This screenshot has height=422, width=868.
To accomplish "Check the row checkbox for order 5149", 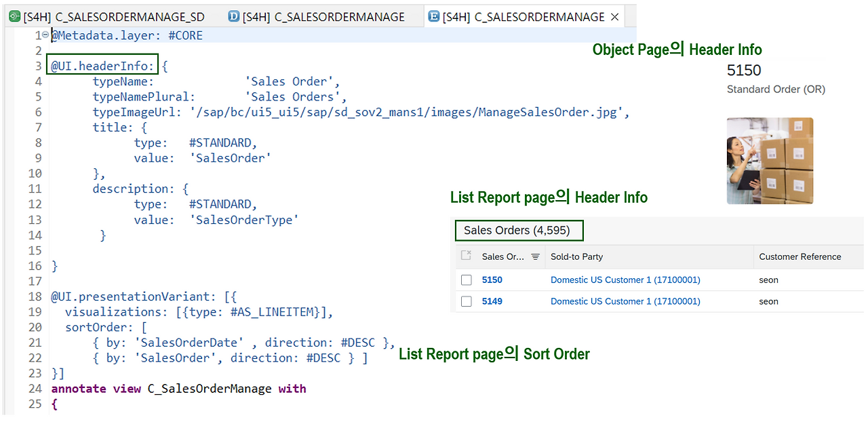I will pyautogui.click(x=466, y=301).
